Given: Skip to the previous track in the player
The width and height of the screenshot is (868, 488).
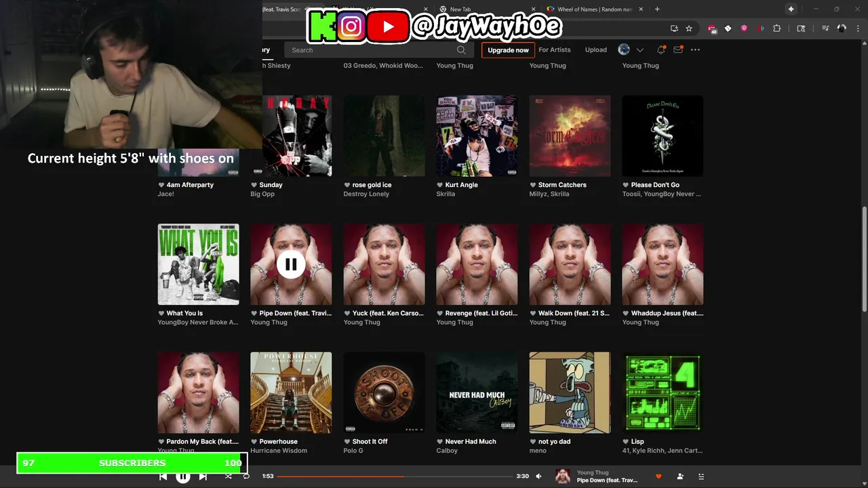Looking at the screenshot, I should pos(163,476).
